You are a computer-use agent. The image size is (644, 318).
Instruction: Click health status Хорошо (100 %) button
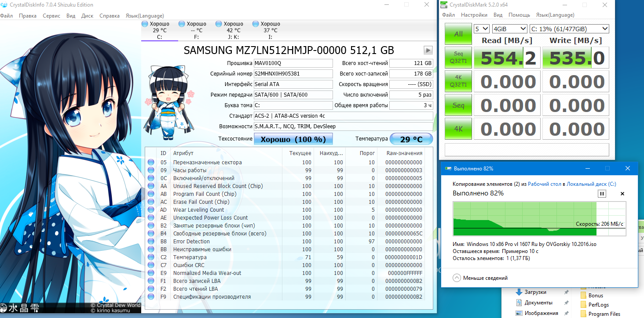[x=293, y=139]
